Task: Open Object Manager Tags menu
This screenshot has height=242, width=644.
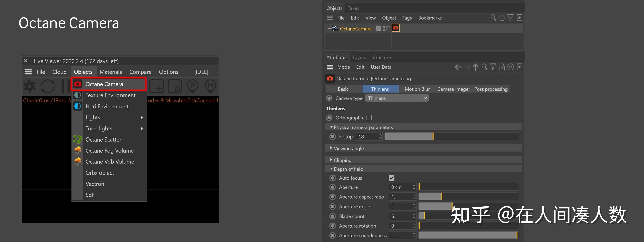Action: (407, 18)
